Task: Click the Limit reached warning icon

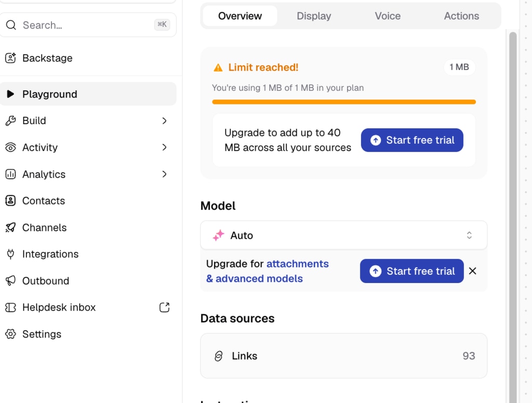Action: pyautogui.click(x=218, y=68)
